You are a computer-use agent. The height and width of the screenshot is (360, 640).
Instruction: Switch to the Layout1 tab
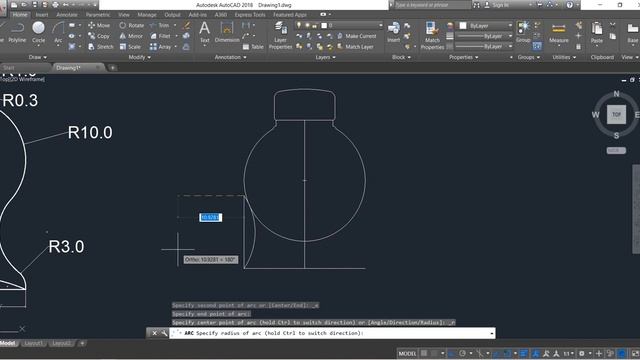[x=34, y=343]
